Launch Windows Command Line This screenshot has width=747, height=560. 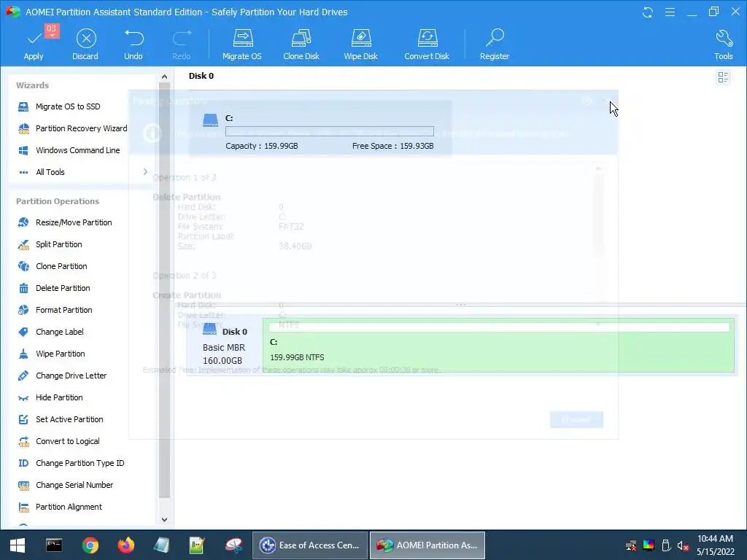coord(69,150)
